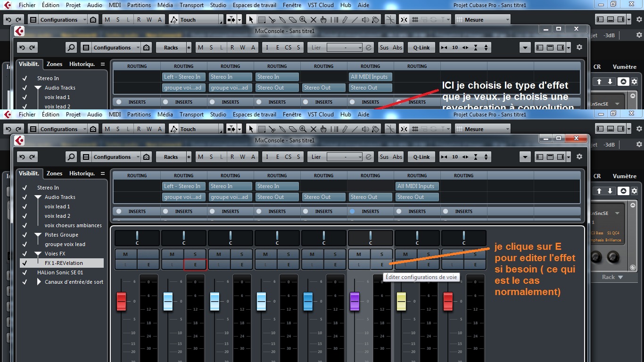Toggle visibility checkmark for Canaux d'entrée/de sort
The width and height of the screenshot is (644, 362).
pyautogui.click(x=25, y=282)
